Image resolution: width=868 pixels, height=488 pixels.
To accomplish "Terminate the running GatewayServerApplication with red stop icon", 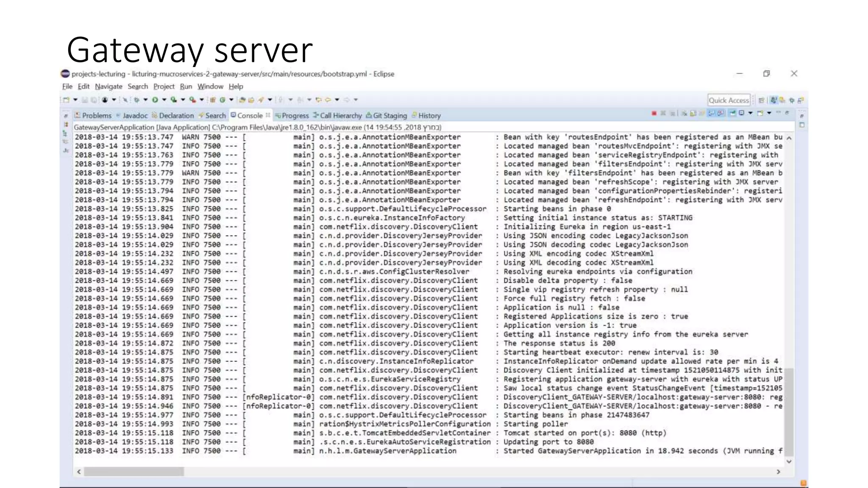I will 654,113.
